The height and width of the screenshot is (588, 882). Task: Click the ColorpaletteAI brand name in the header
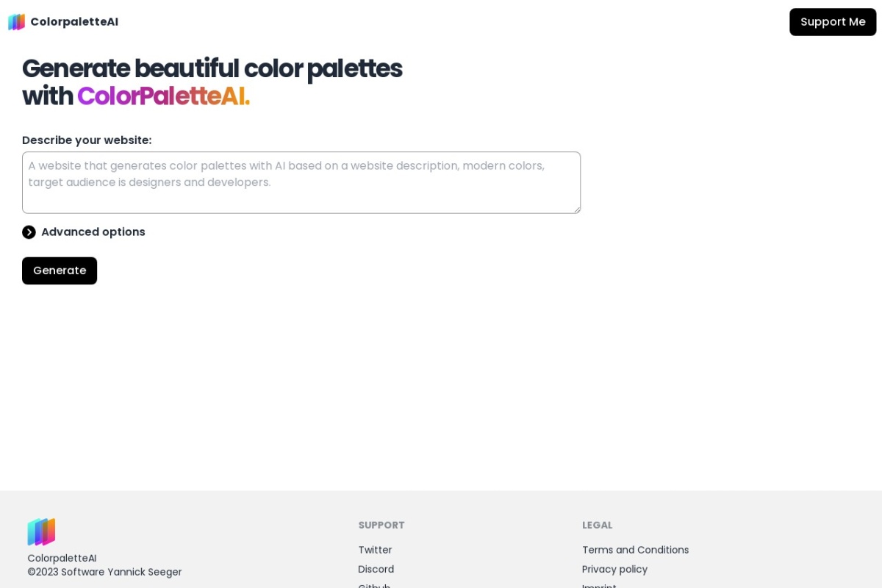[74, 21]
